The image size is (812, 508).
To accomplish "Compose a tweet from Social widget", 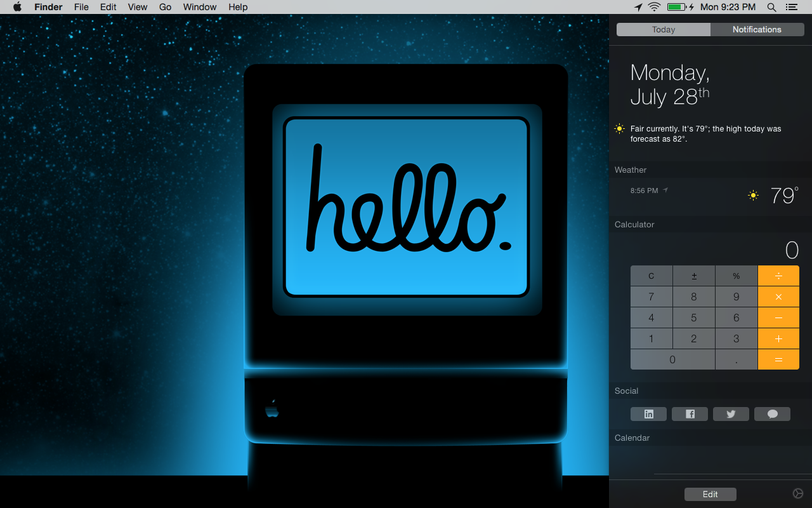I will pyautogui.click(x=731, y=414).
